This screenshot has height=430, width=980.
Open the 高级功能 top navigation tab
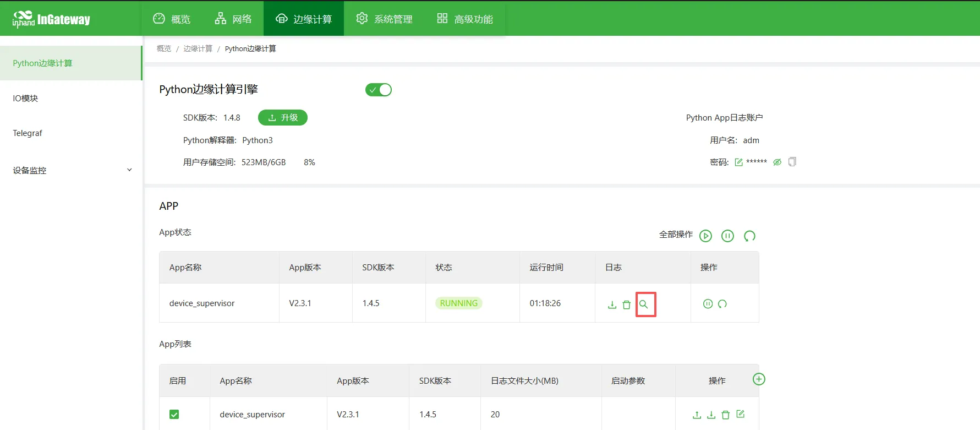pyautogui.click(x=465, y=19)
